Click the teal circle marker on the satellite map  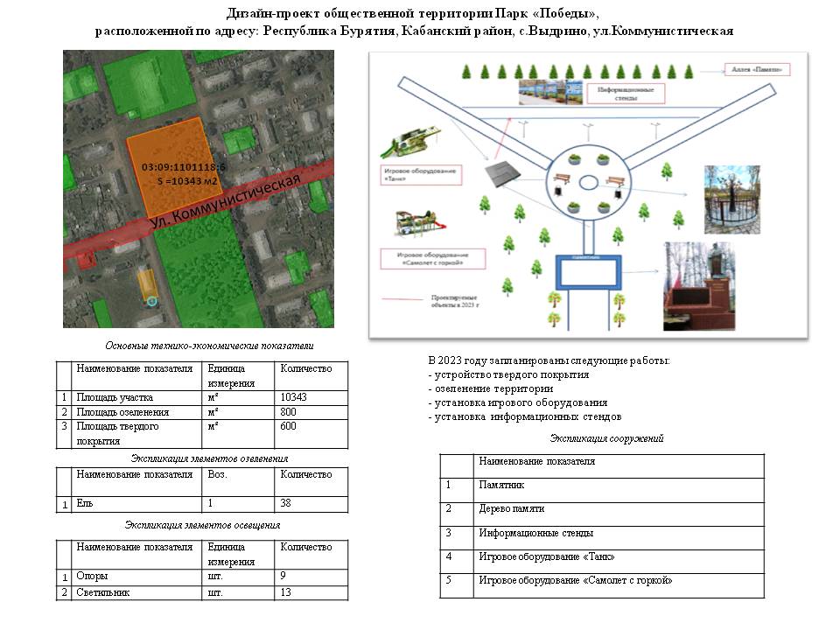(x=151, y=301)
